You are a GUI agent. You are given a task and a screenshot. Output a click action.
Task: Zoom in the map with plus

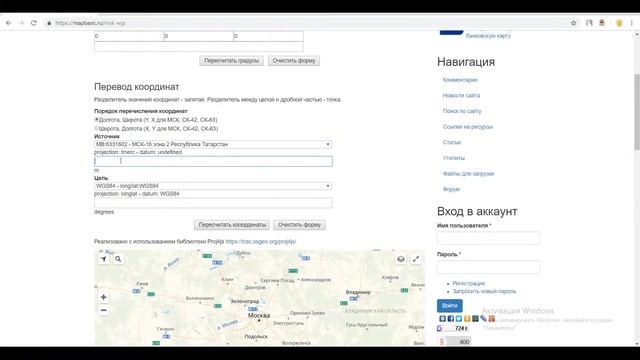(104, 297)
